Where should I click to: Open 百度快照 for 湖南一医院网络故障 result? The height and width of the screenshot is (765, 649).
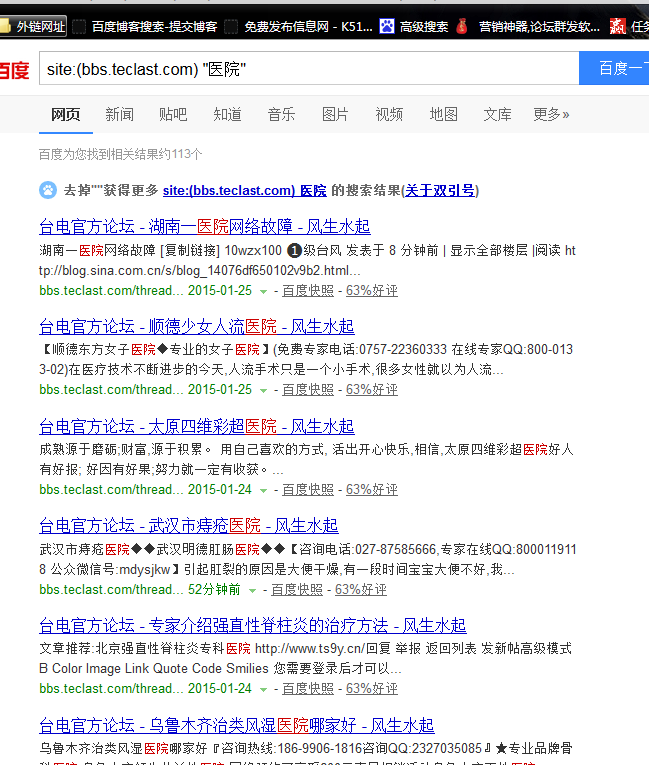pyautogui.click(x=308, y=291)
